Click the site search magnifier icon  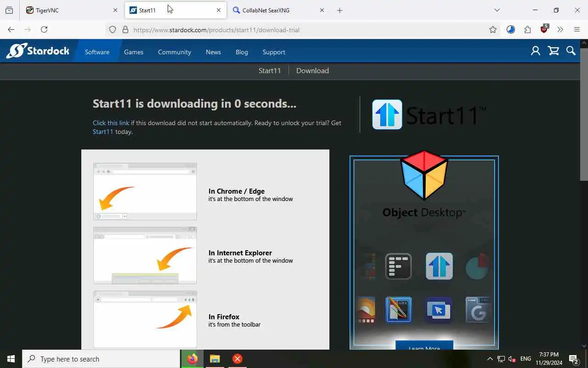coord(571,51)
